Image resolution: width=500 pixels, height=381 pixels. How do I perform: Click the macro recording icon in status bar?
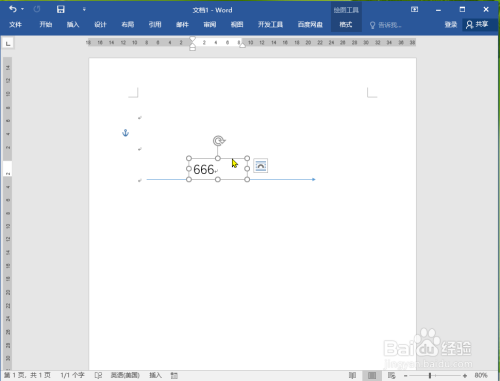(174, 376)
